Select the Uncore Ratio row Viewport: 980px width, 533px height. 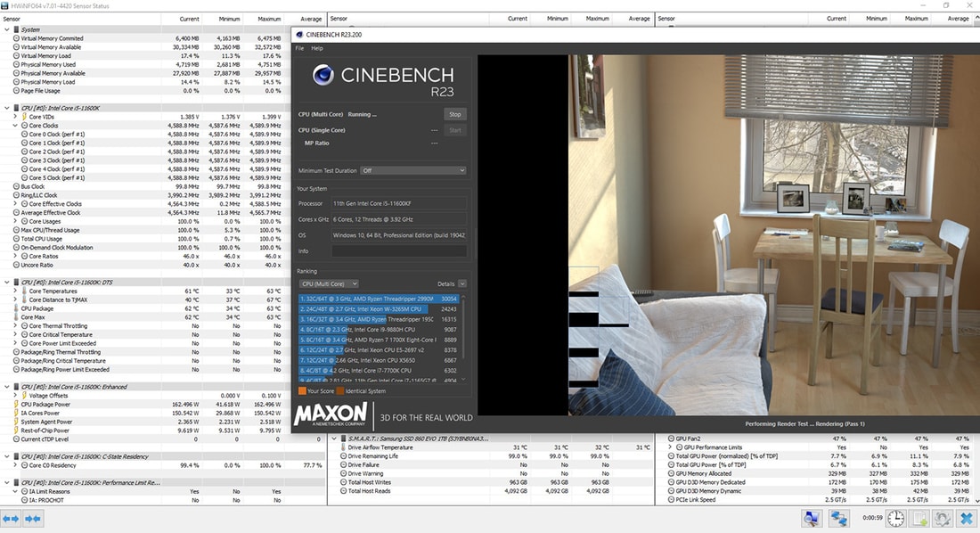162,266
